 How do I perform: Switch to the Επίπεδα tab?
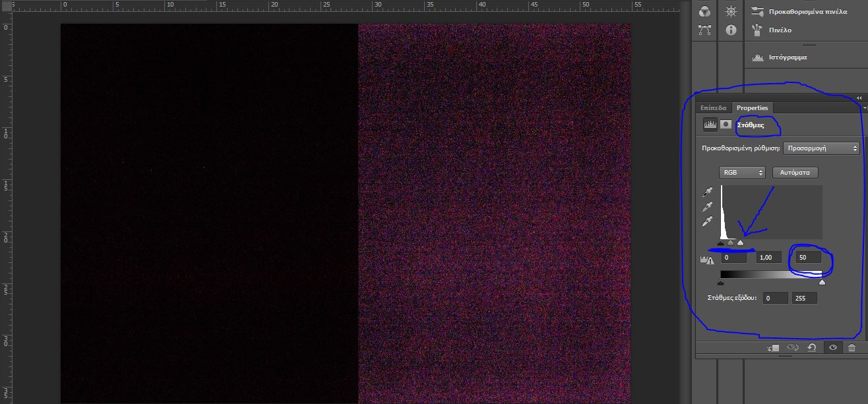tap(713, 107)
